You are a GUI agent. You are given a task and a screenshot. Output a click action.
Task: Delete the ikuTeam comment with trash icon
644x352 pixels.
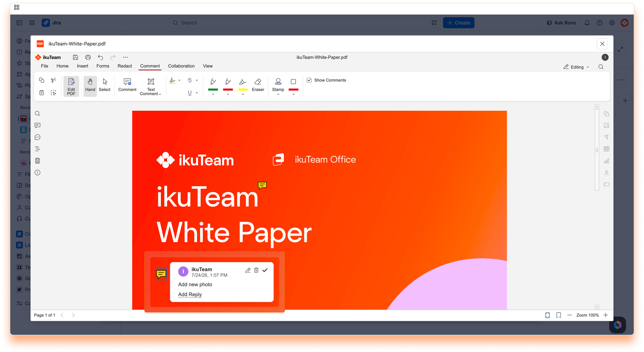pyautogui.click(x=256, y=270)
